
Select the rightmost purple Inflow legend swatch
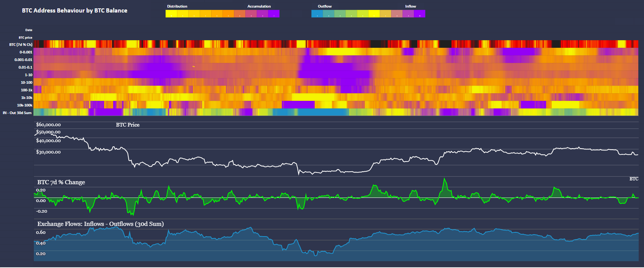[x=420, y=14]
